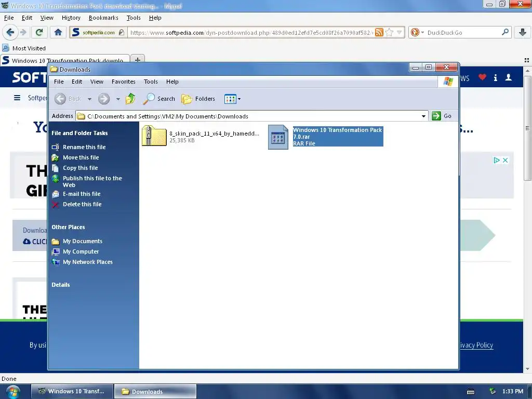Screen dimensions: 532x399
Task: Open browser File menu
Action: pyautogui.click(x=9, y=18)
